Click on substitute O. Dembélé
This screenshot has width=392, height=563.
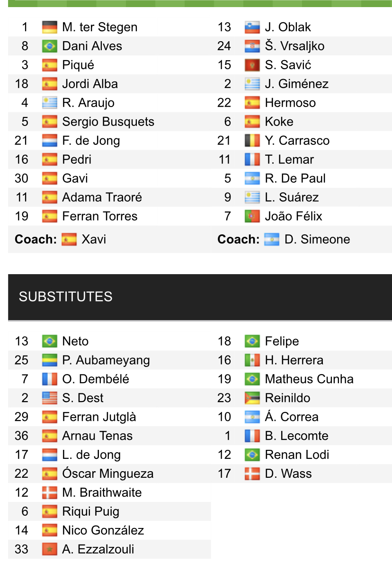click(x=95, y=379)
